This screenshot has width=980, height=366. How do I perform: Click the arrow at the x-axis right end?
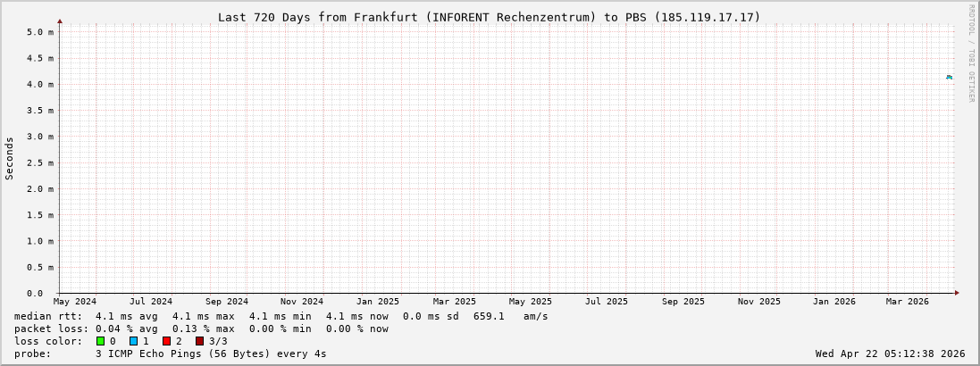coord(956,292)
